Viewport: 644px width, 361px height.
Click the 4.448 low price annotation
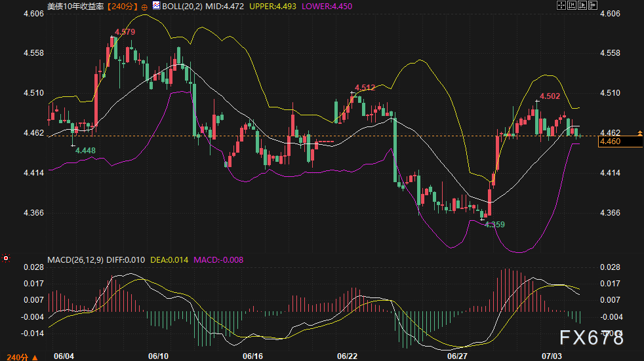click(85, 151)
